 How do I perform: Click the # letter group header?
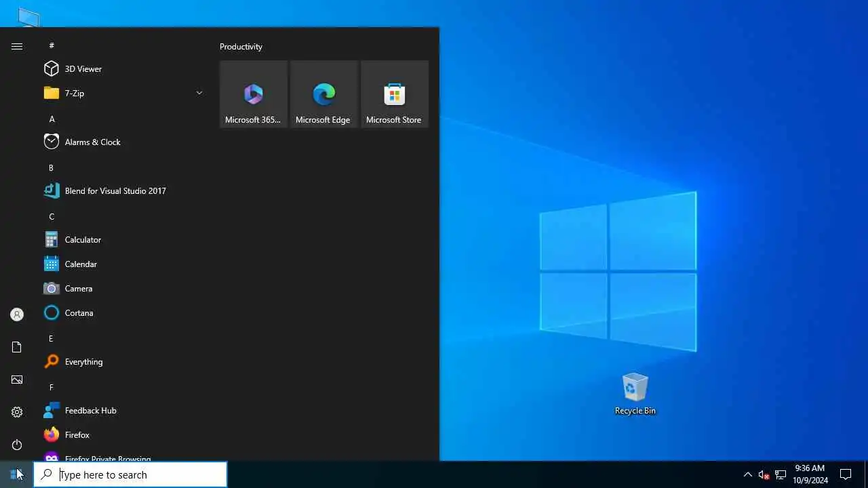[52, 45]
